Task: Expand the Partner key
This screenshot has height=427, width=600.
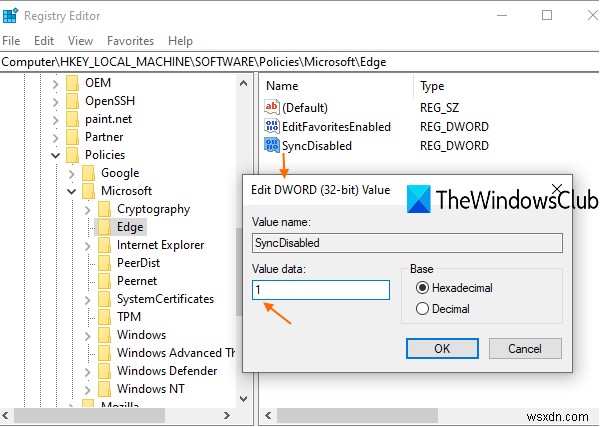Action: (55, 137)
